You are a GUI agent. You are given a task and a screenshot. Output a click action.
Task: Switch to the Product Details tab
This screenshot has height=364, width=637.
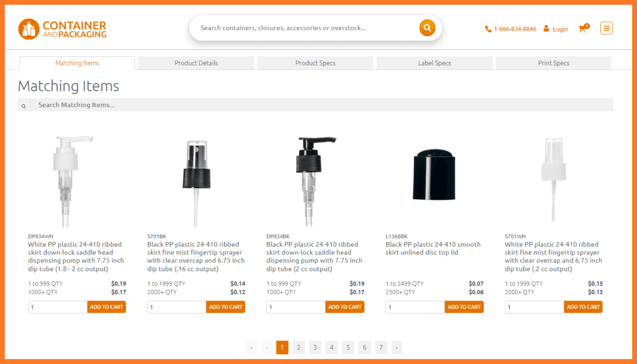pyautogui.click(x=196, y=63)
